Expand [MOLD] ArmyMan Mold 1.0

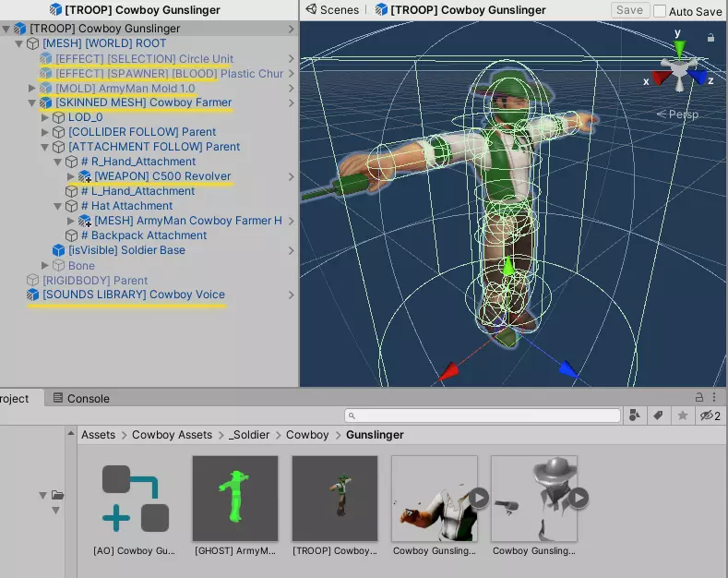coord(31,89)
